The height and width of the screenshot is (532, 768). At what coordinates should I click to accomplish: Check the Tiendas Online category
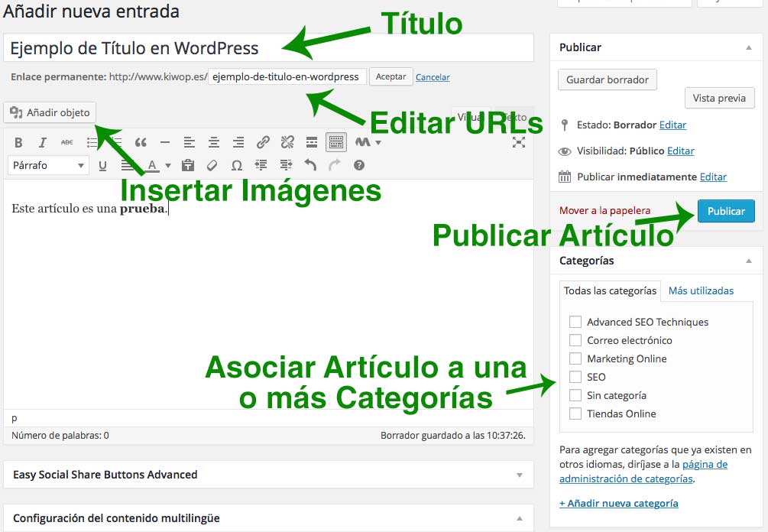tap(575, 414)
